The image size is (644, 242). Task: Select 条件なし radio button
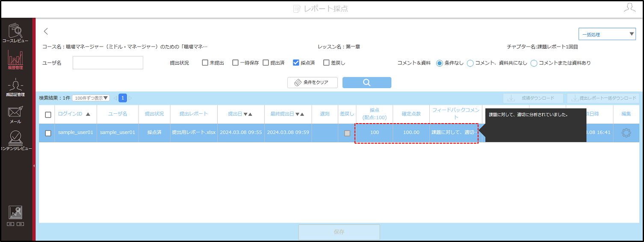[x=439, y=63]
